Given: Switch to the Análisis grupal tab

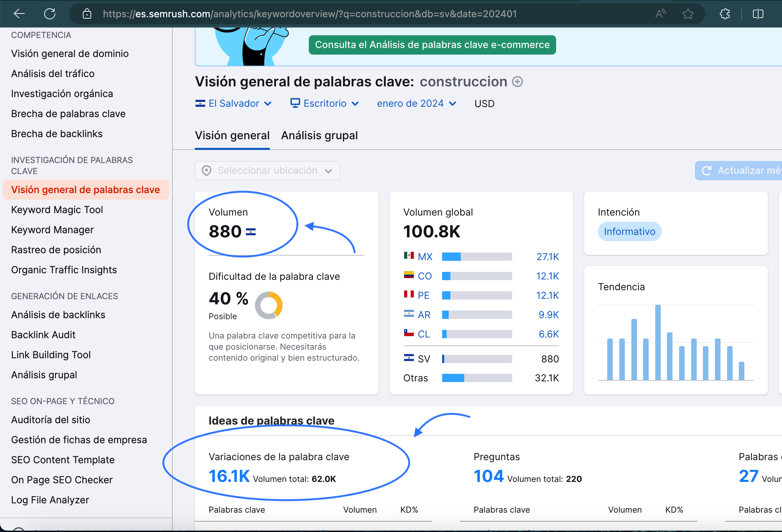Looking at the screenshot, I should 320,135.
